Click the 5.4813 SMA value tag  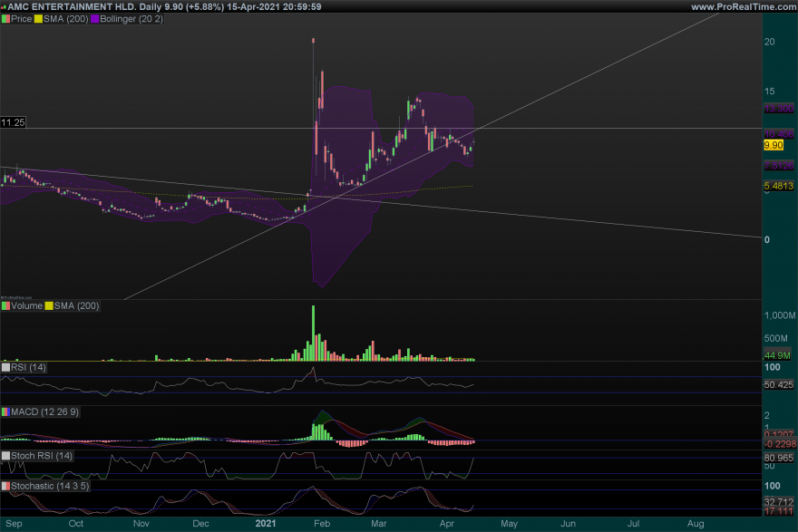point(778,187)
